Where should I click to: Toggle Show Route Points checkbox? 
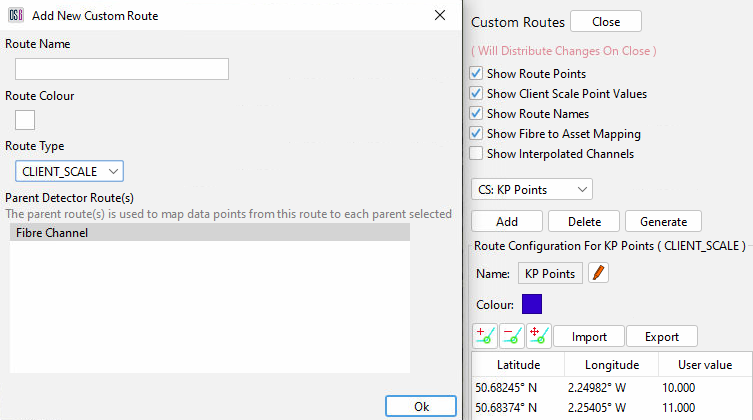tap(477, 74)
